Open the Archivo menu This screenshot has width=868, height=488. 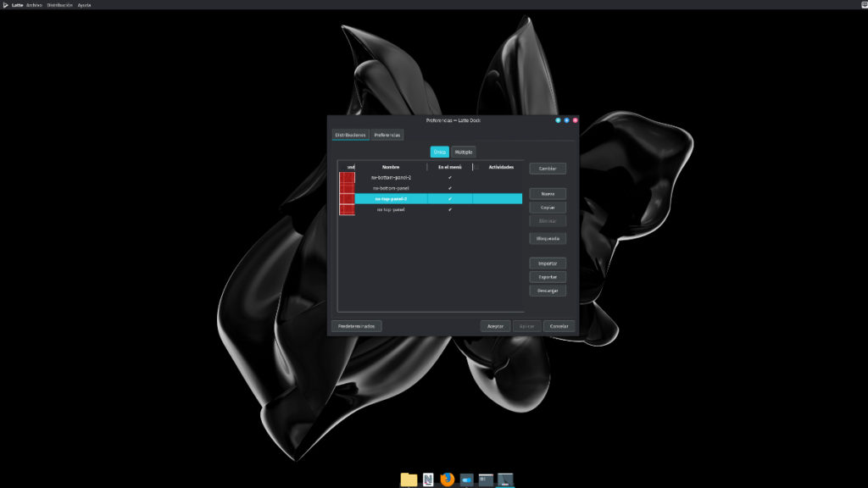33,4
